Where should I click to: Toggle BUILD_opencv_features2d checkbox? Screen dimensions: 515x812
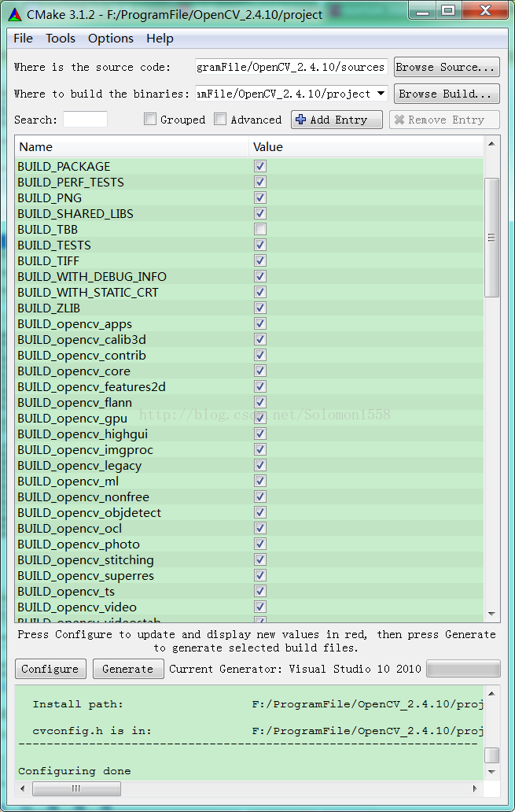click(259, 386)
